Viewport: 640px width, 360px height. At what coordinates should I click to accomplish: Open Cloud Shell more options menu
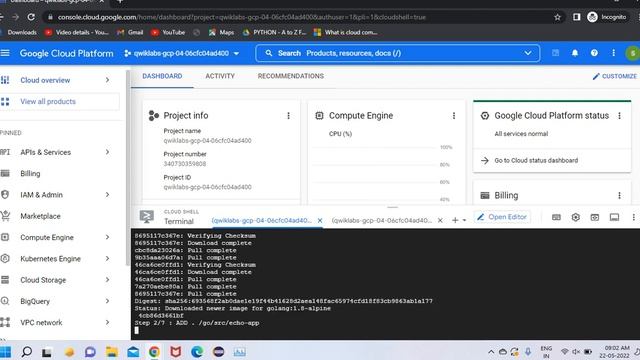(x=633, y=218)
